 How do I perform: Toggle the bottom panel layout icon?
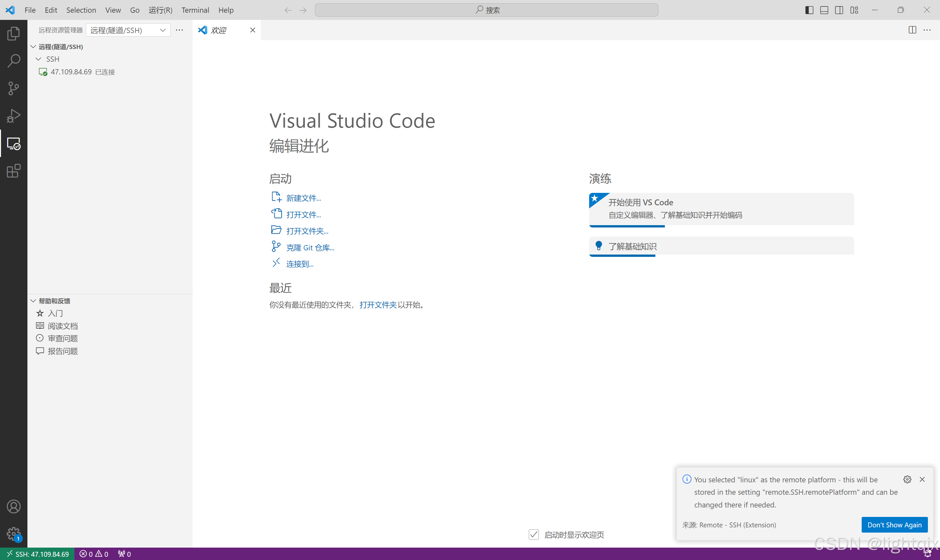point(824,10)
